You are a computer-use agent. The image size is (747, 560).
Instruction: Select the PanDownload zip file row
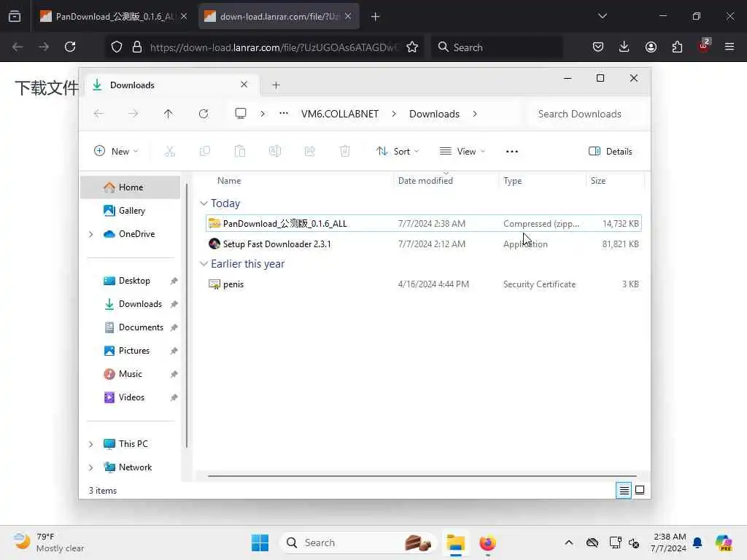[424, 223]
